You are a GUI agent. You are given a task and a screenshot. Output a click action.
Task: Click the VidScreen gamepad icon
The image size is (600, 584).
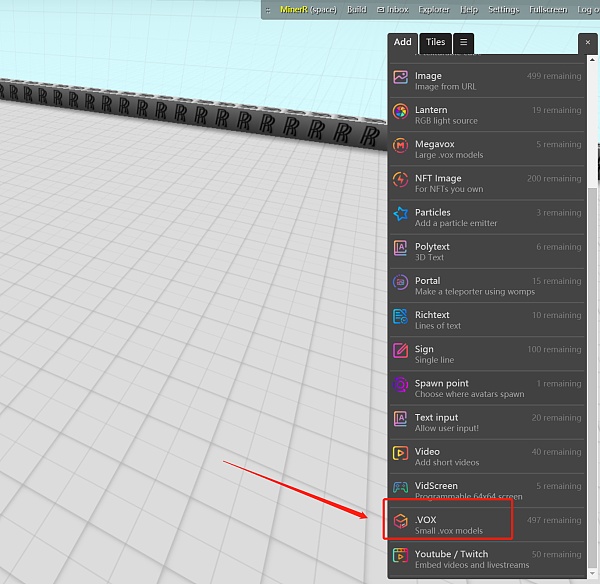pos(401,487)
